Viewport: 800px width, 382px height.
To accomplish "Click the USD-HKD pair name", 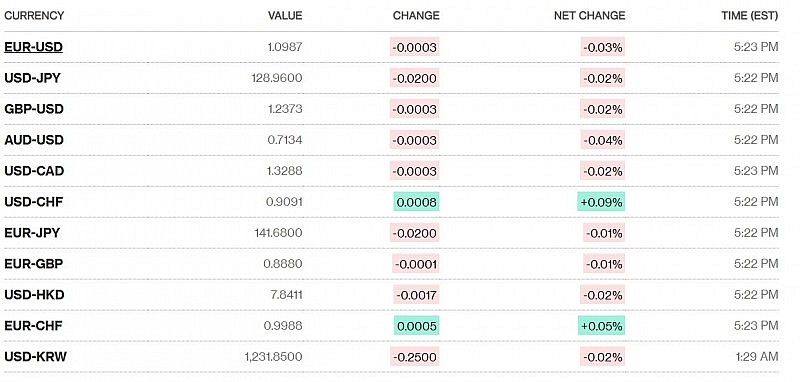I will click(34, 295).
